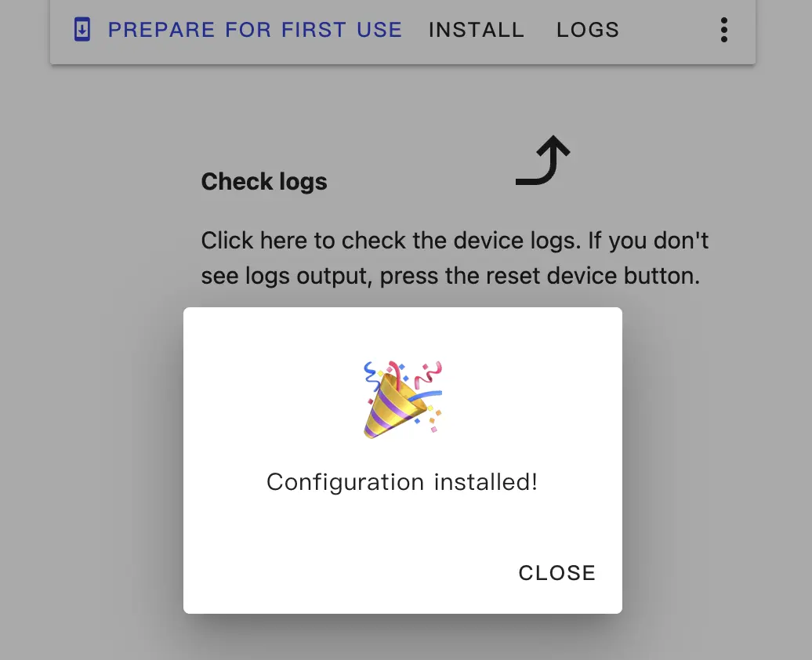Click the curved upward arrow icon

click(543, 161)
